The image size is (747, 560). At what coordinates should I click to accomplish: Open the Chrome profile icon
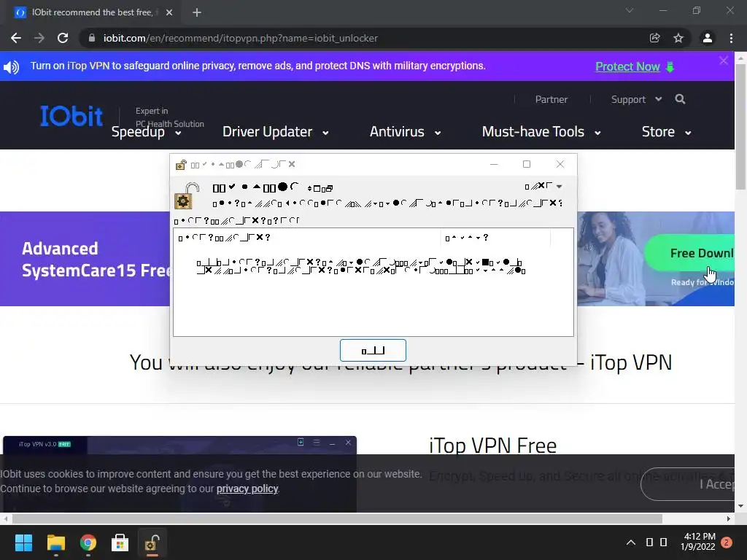(708, 38)
